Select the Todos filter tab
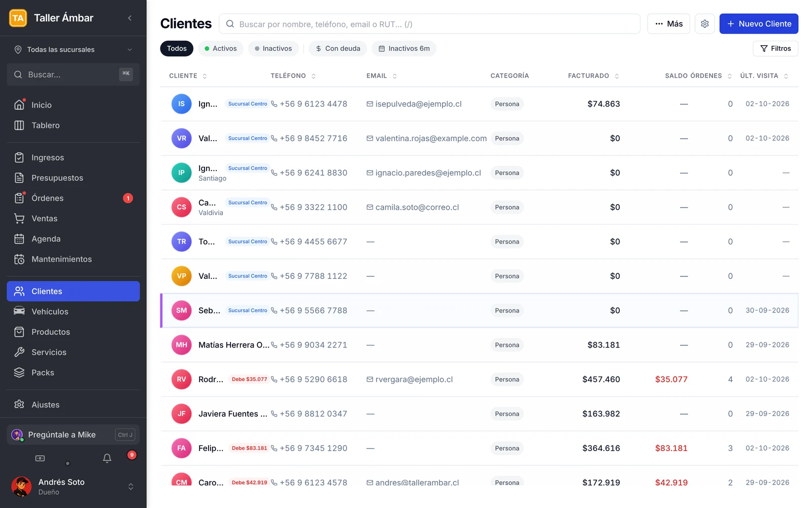 [x=177, y=48]
